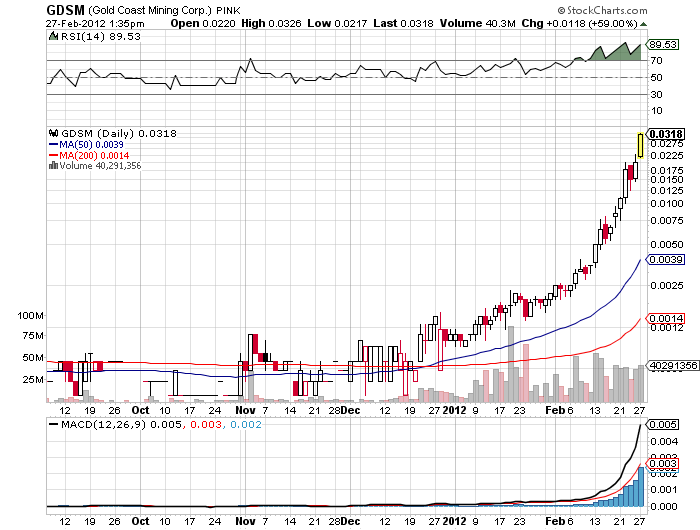Click the red 'MA(200) 0.0014' legend entry
Image resolution: width=700 pixels, height=530 pixels.
(x=88, y=155)
